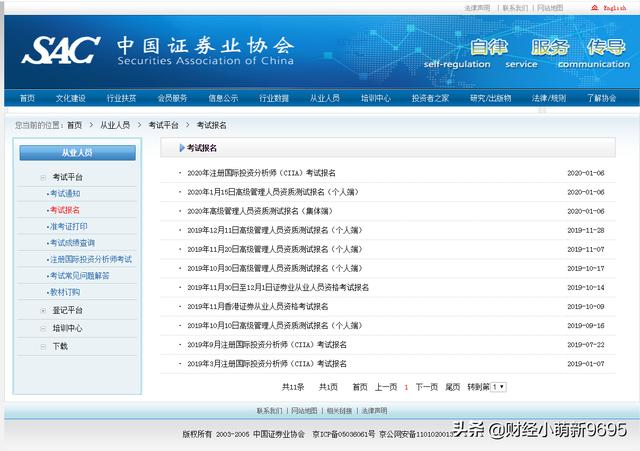
Task: Collapse the 考试平台 tree node
Action: [x=43, y=178]
